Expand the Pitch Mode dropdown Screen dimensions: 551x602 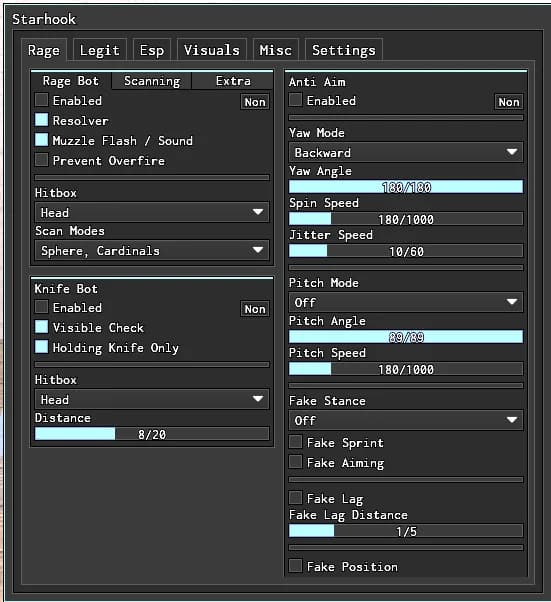tap(406, 302)
